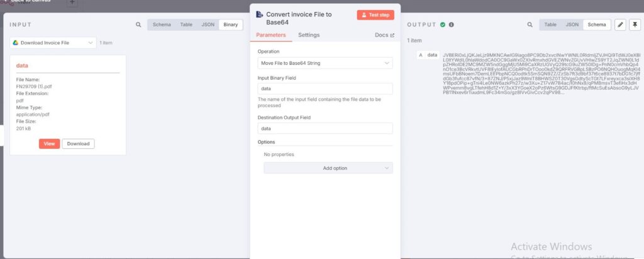The width and height of the screenshot is (644, 259).
Task: Switch output view to Table
Action: 550,25
